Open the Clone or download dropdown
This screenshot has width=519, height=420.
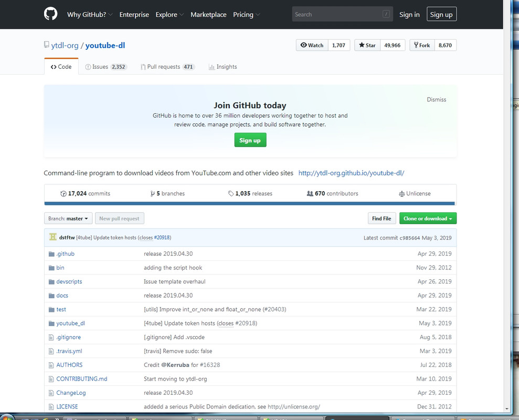pyautogui.click(x=428, y=218)
